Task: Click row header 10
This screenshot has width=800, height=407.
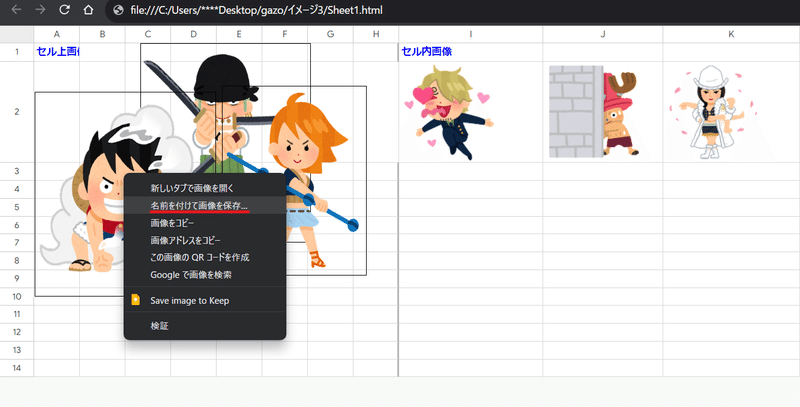Action: tap(17, 296)
